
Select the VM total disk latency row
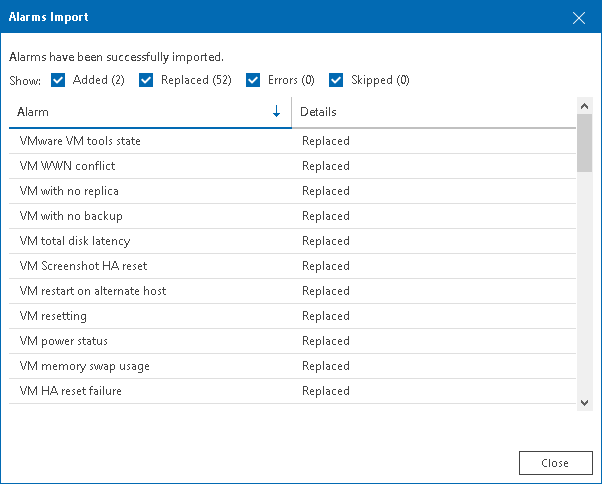pos(293,241)
